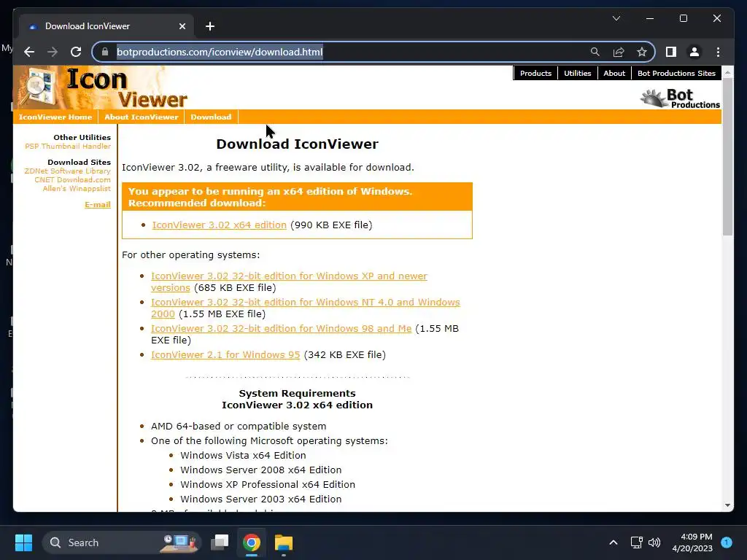
Task: View site information lock icon
Action: (x=105, y=52)
